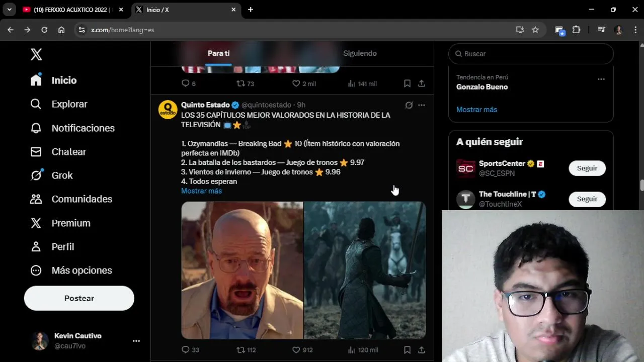Image resolution: width=644 pixels, height=362 pixels.
Task: Share the tweet with 141 mil views
Action: [422, 83]
